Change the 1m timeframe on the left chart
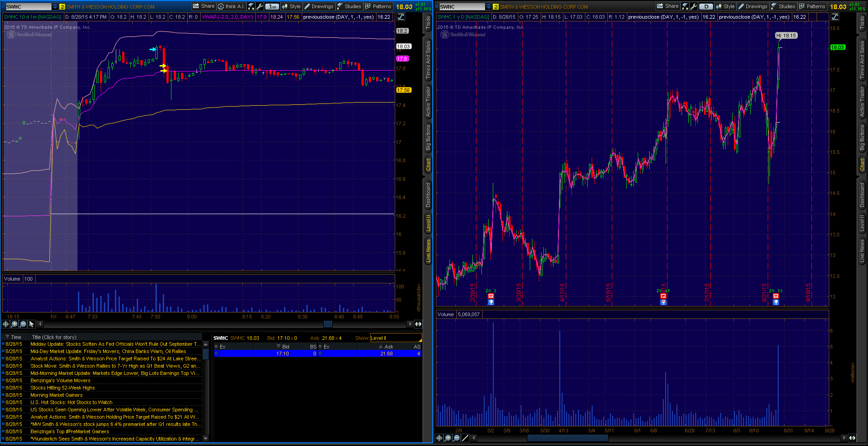Image resolution: width=868 pixels, height=446 pixels. click(x=272, y=6)
